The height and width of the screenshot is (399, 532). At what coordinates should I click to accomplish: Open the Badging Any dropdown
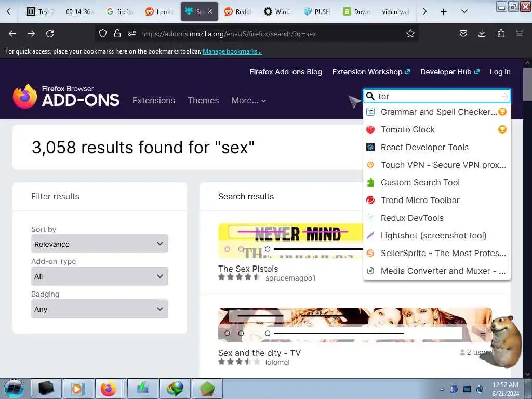point(99,309)
